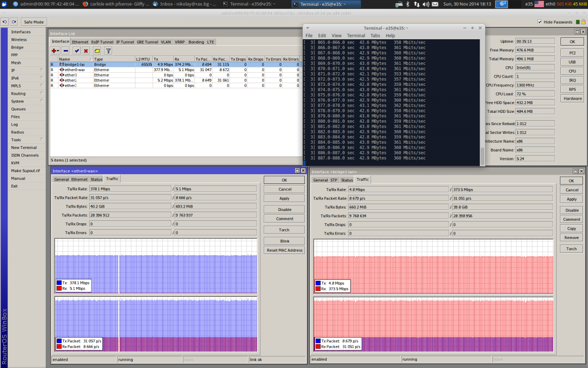The image size is (588, 368).
Task: Click the yellow Comment icon in Interface List
Action: (x=97, y=51)
